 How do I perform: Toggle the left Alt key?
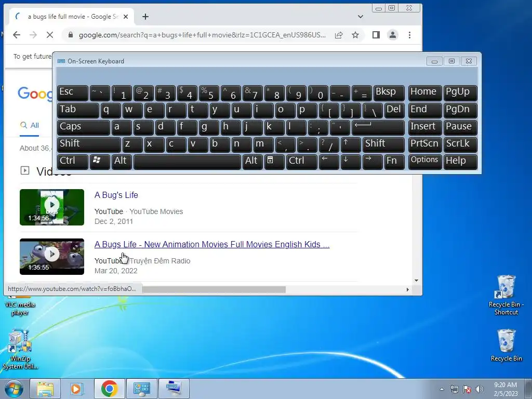click(x=122, y=162)
